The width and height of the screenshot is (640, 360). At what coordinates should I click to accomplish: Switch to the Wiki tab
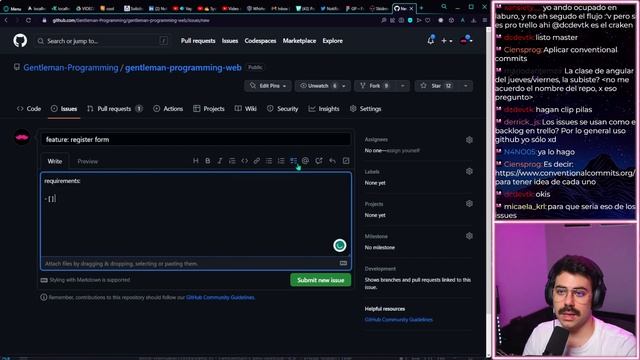pyautogui.click(x=246, y=109)
